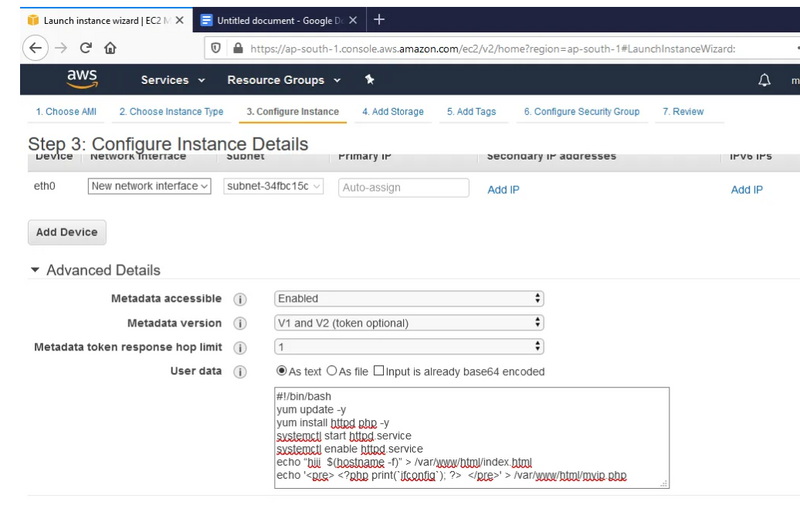Click browser forward arrow
Viewport: 800px width, 515px height.
pos(61,48)
